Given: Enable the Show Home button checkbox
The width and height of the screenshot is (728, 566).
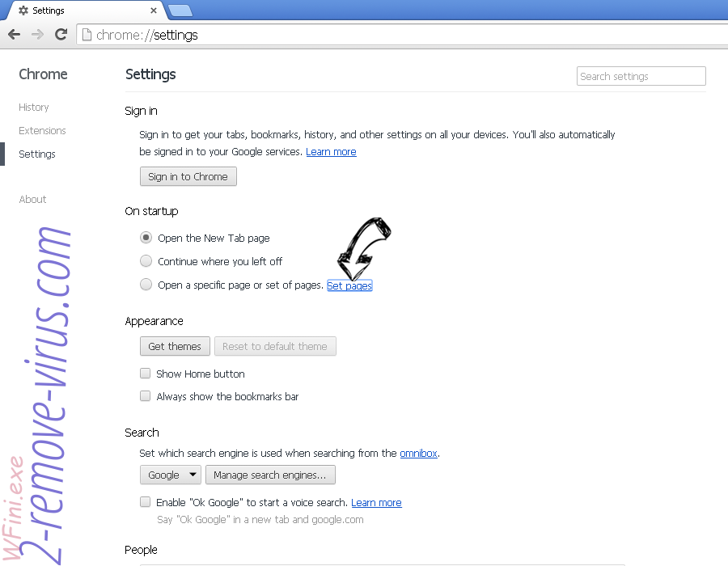Looking at the screenshot, I should click(146, 373).
